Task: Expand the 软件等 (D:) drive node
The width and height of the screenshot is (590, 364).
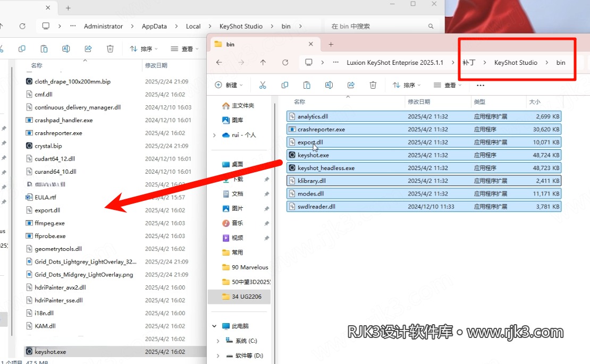Action: tap(218, 355)
